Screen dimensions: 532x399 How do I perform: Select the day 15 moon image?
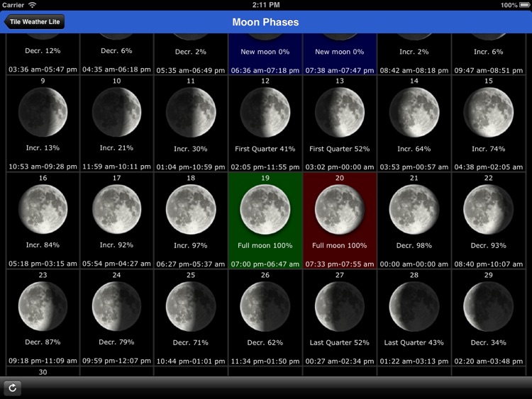tap(488, 113)
